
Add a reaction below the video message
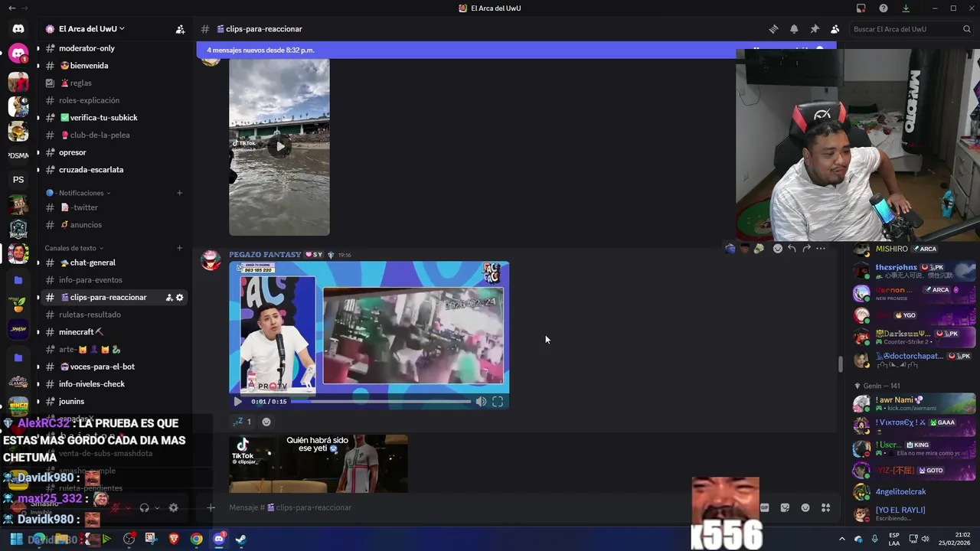(x=266, y=422)
